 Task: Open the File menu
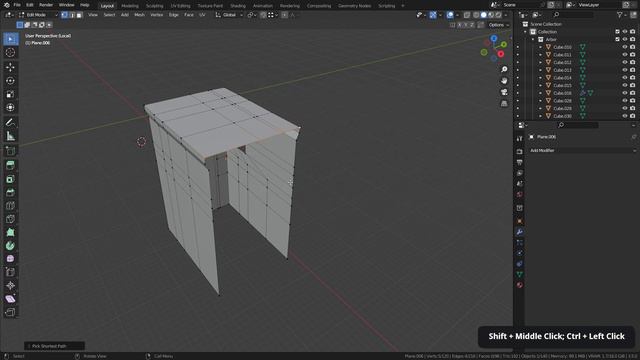pos(17,5)
